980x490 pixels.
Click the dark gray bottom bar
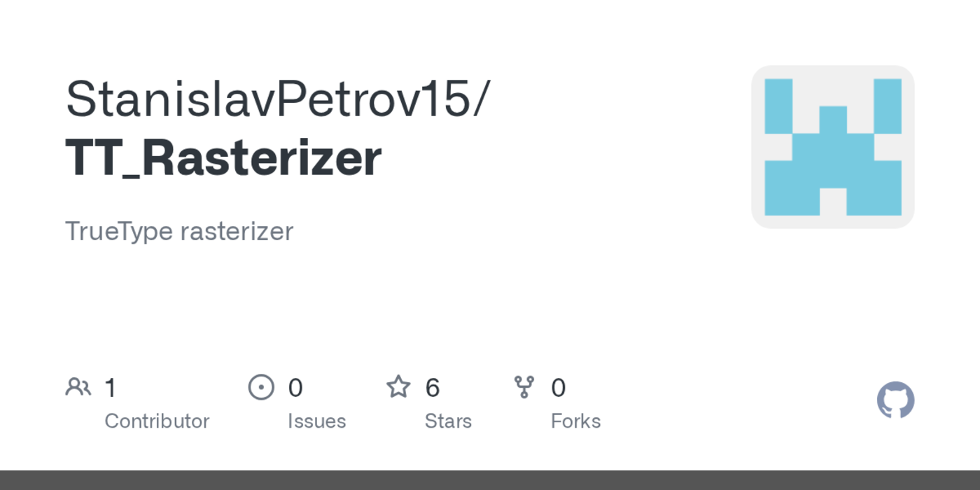pyautogui.click(x=490, y=480)
